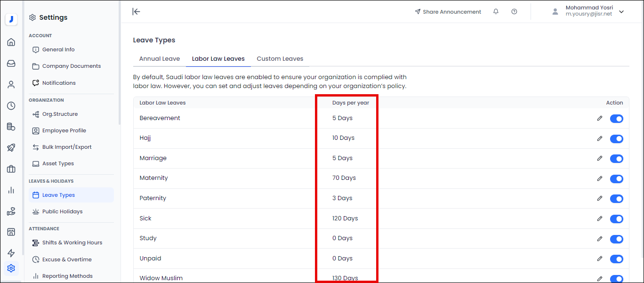Click the clock icon in left rail
This screenshot has height=283, width=644.
[x=11, y=106]
